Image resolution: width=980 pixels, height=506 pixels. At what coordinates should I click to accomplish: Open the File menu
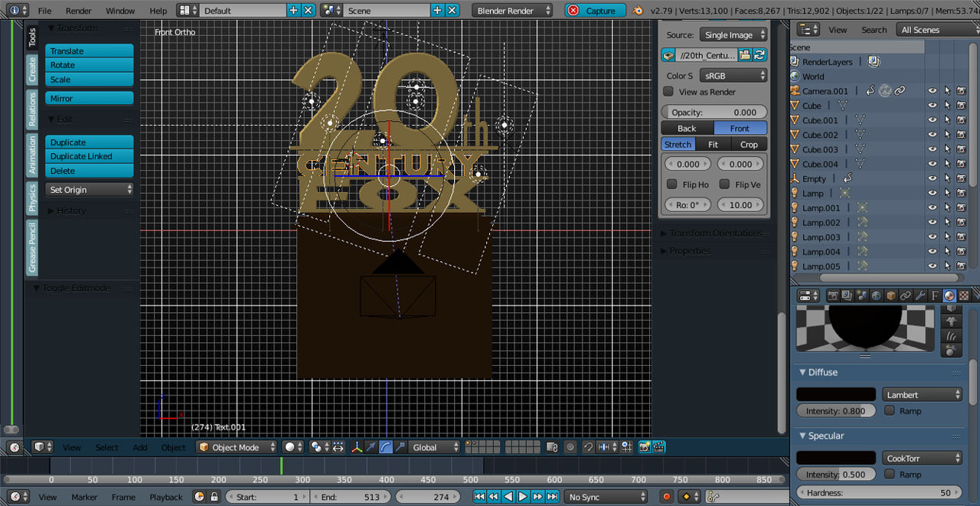pyautogui.click(x=44, y=11)
